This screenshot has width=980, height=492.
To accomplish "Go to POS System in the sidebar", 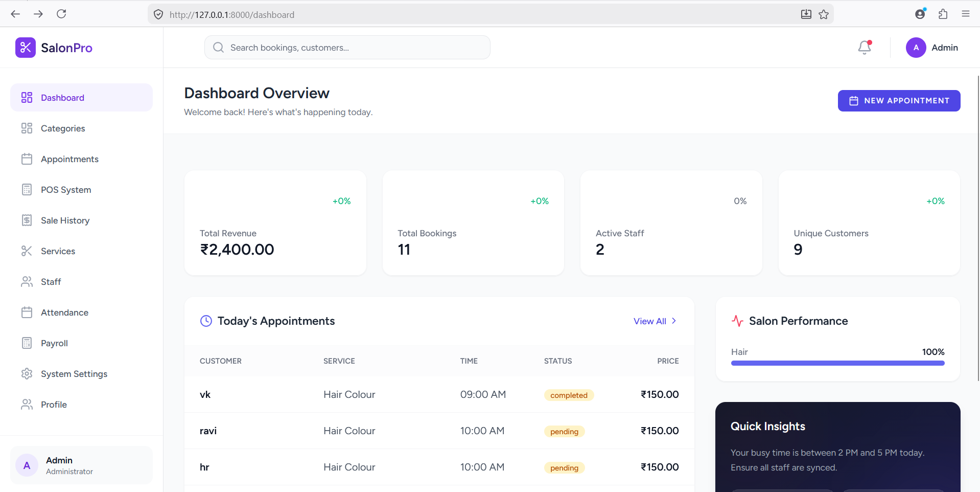I will [66, 190].
